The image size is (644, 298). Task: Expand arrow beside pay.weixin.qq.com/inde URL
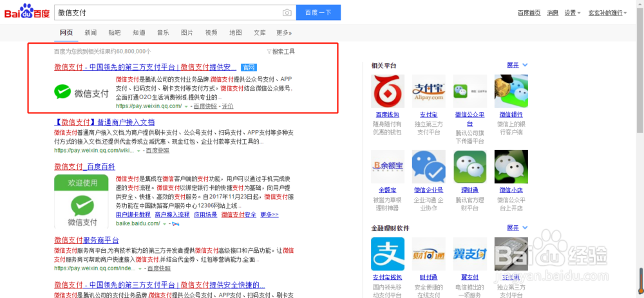click(x=140, y=268)
